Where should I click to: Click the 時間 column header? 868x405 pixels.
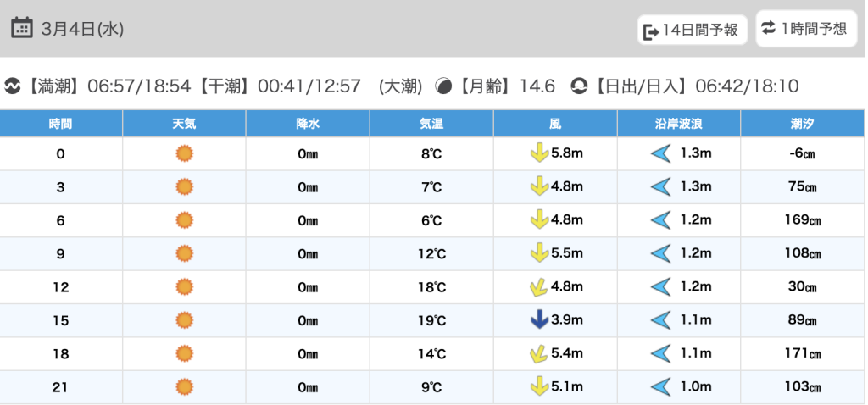point(61,124)
